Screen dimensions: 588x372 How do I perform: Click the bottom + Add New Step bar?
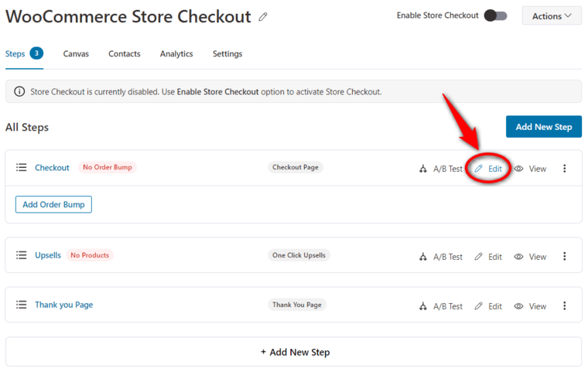(294, 352)
